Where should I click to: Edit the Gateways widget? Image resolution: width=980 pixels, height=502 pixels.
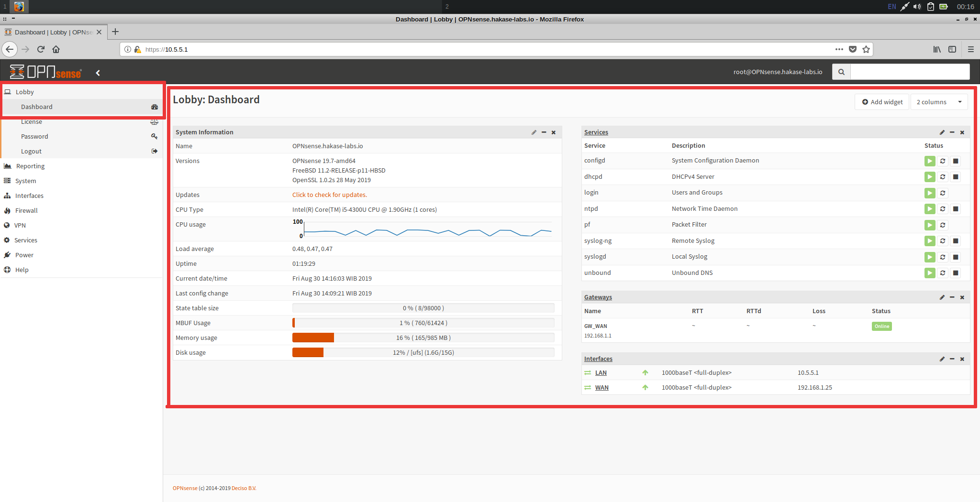(942, 297)
